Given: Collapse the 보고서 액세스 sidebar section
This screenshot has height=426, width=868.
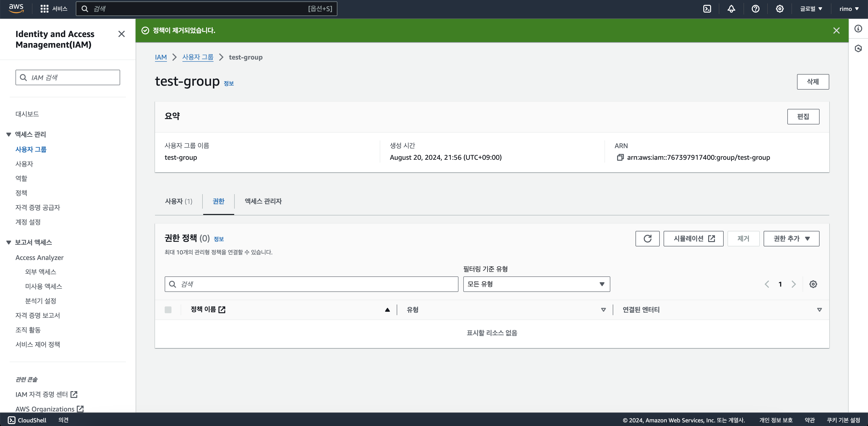Looking at the screenshot, I should point(9,243).
